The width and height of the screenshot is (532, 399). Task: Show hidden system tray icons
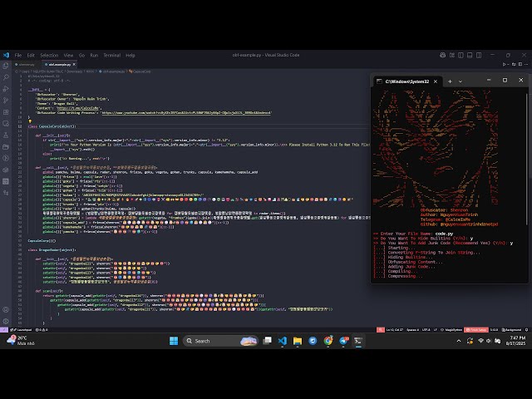pyautogui.click(x=459, y=341)
